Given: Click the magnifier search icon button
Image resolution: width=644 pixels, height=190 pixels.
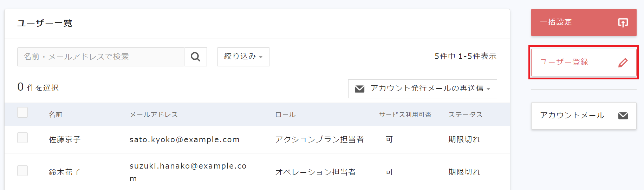Looking at the screenshot, I should click(x=195, y=57).
